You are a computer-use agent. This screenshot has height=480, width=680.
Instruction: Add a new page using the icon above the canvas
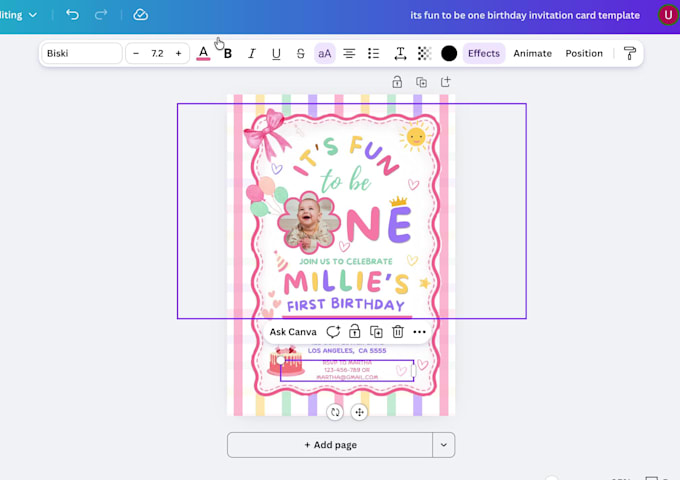coord(445,82)
